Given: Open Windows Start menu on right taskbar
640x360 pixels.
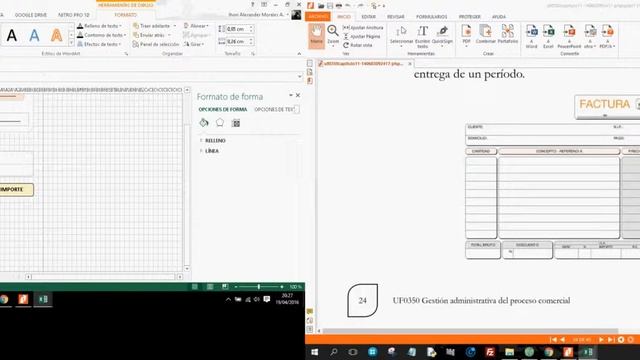Looking at the screenshot, I should pos(315,352).
